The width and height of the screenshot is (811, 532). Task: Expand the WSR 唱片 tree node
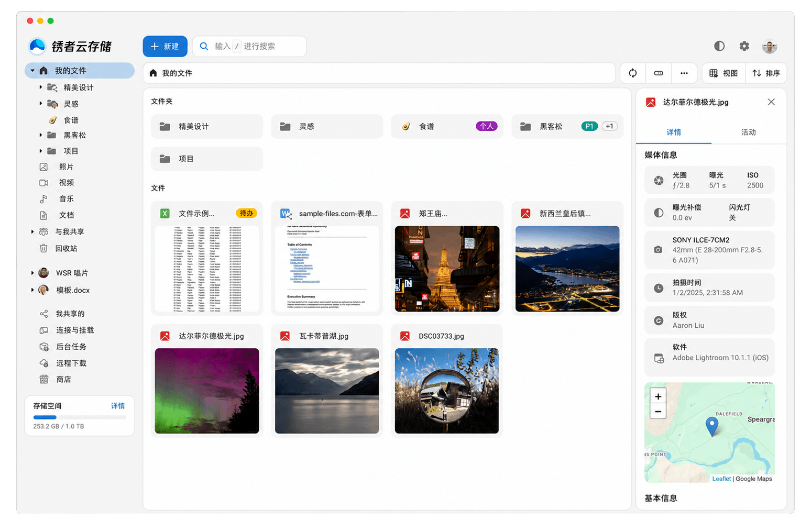32,273
